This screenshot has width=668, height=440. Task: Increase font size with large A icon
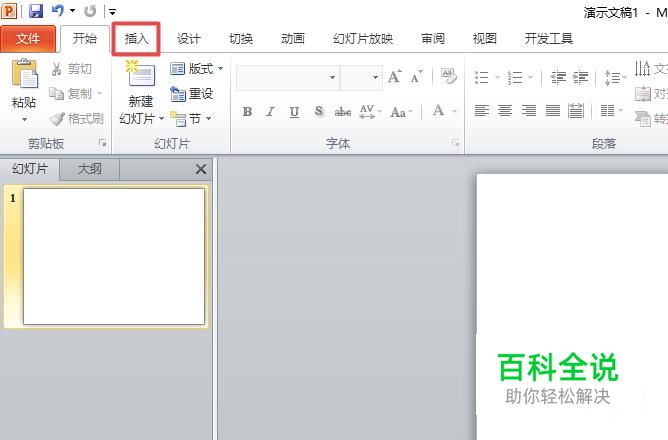(394, 76)
